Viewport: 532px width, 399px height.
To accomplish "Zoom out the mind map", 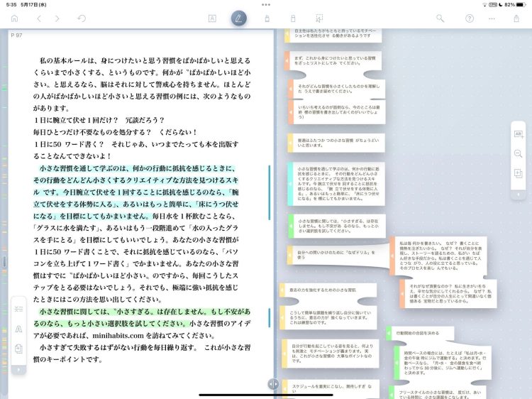I will point(518,154).
